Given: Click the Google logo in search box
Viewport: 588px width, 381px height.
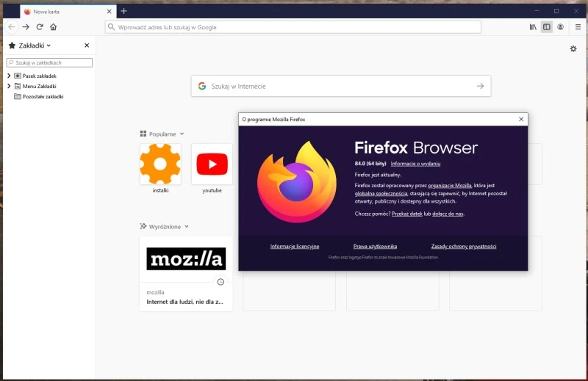Looking at the screenshot, I should coord(202,86).
